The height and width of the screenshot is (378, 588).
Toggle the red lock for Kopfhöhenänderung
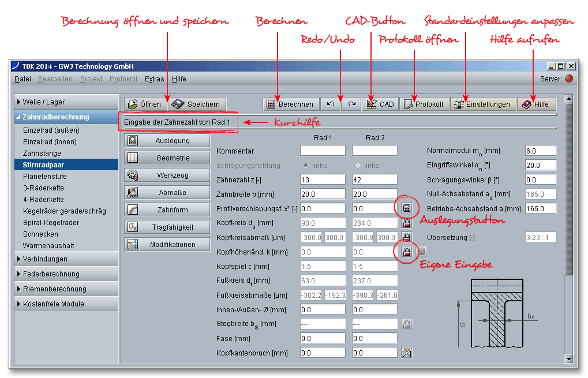(x=407, y=252)
